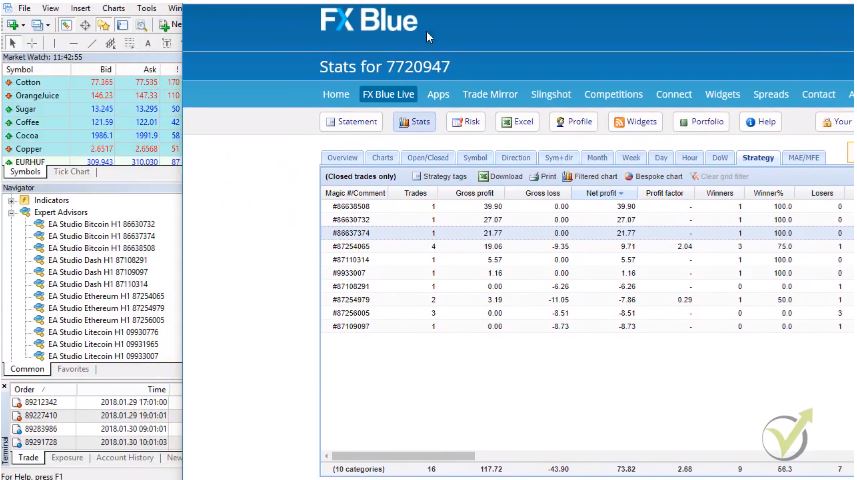Viewport: 857px width, 480px height.
Task: Collapse the Expert Advisors tree node
Action: click(x=11, y=213)
